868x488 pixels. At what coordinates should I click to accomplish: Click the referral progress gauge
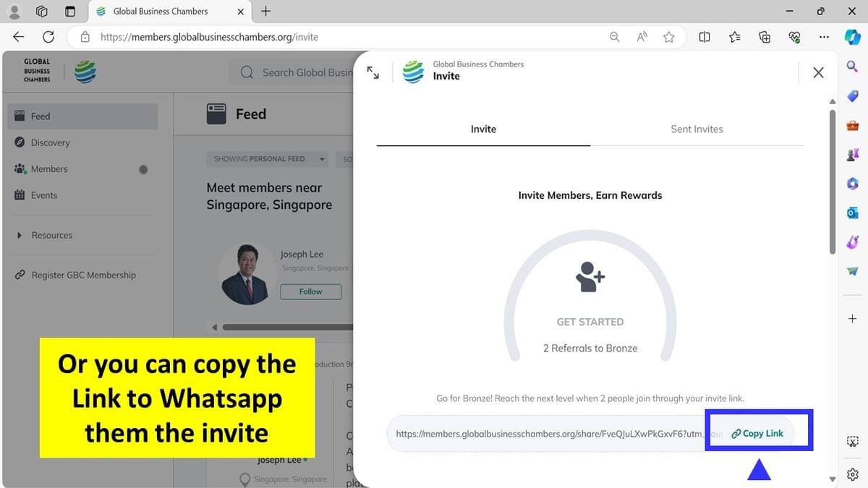pyautogui.click(x=590, y=295)
